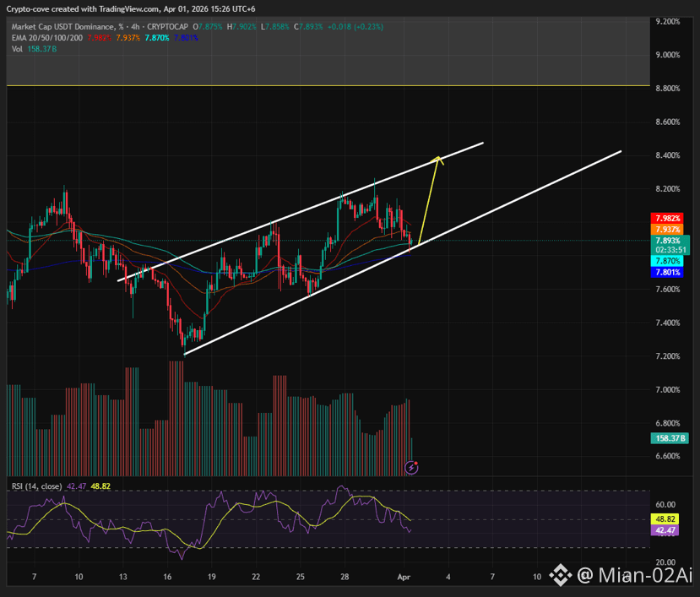Click the red 7.982% price axis tag
700x597 pixels.
[x=667, y=219]
